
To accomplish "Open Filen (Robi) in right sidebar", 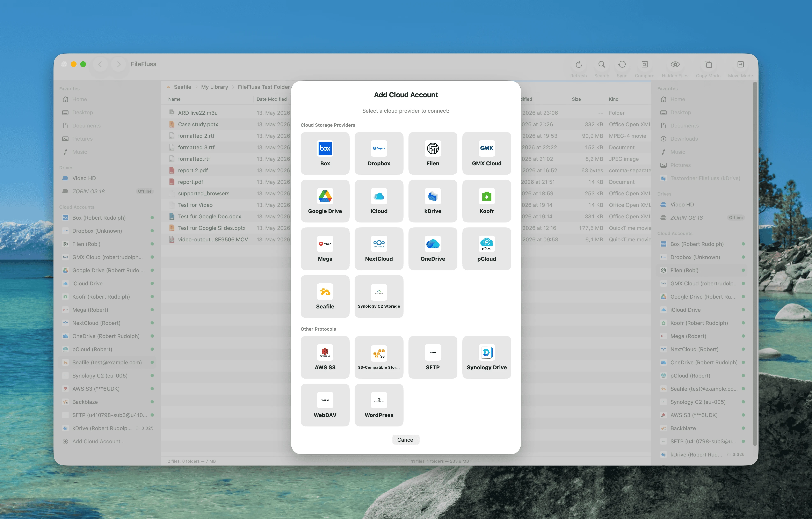I will tap(702, 270).
